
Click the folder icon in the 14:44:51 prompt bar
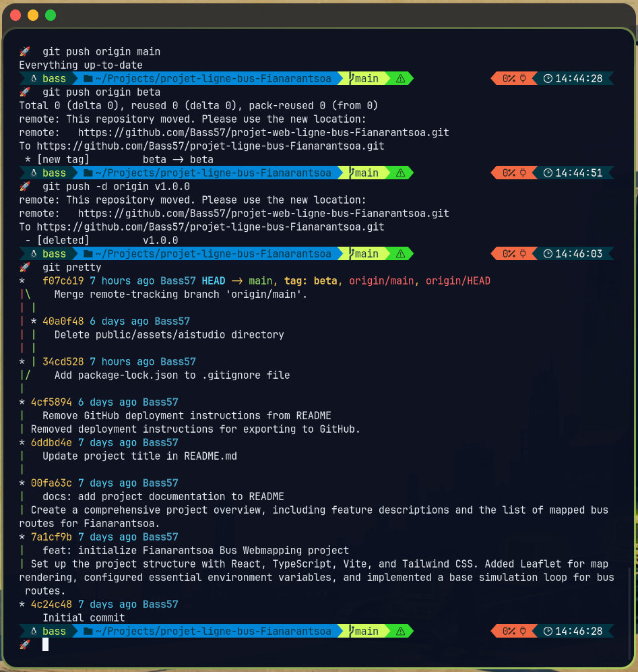[88, 173]
